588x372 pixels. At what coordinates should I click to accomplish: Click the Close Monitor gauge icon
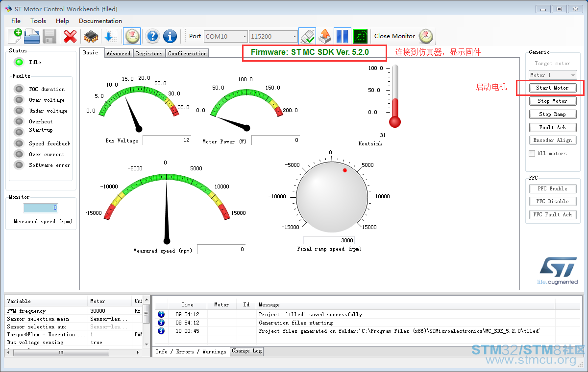pos(426,36)
